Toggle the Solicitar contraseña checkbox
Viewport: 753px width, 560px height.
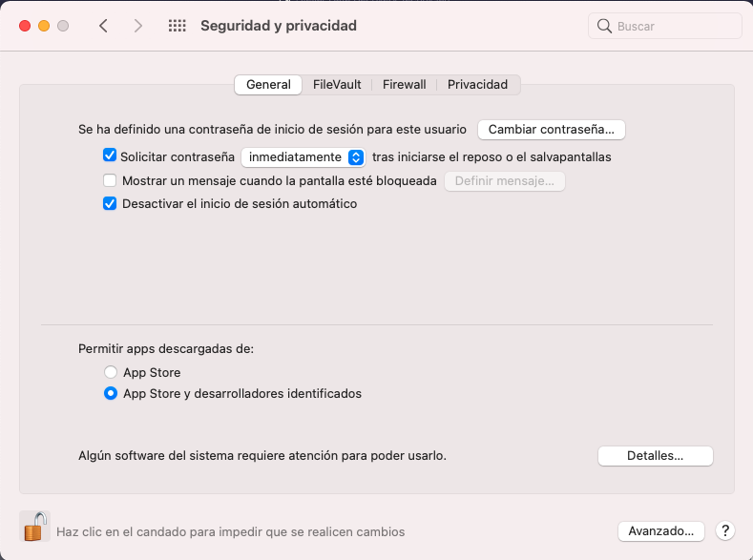coord(110,156)
